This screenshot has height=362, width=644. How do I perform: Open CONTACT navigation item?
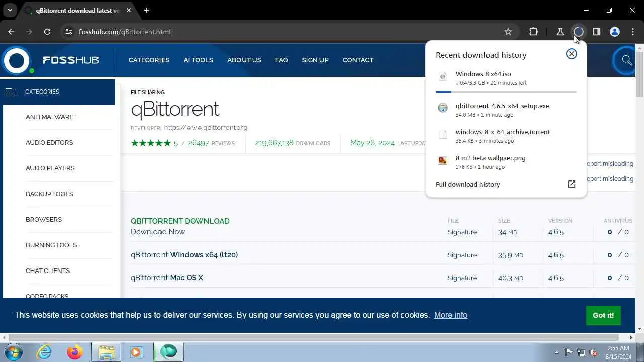coord(358,60)
